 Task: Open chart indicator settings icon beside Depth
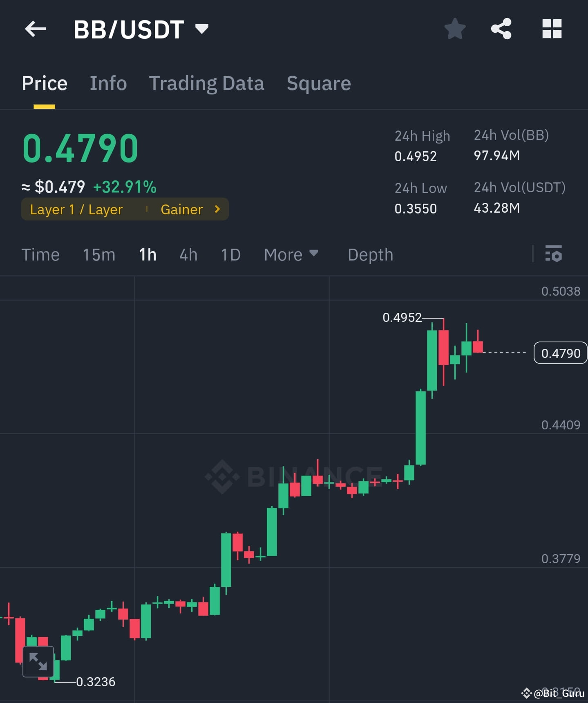click(553, 254)
